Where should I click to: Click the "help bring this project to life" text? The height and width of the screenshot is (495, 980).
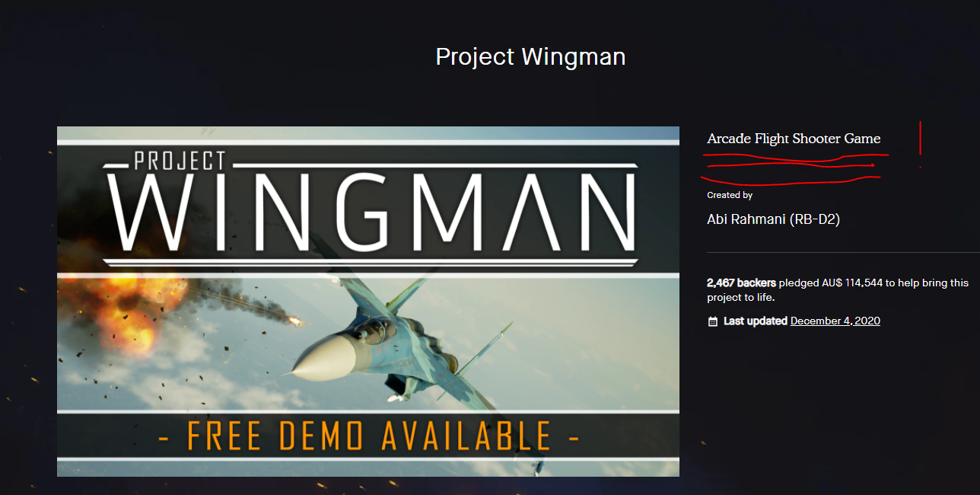(x=838, y=289)
